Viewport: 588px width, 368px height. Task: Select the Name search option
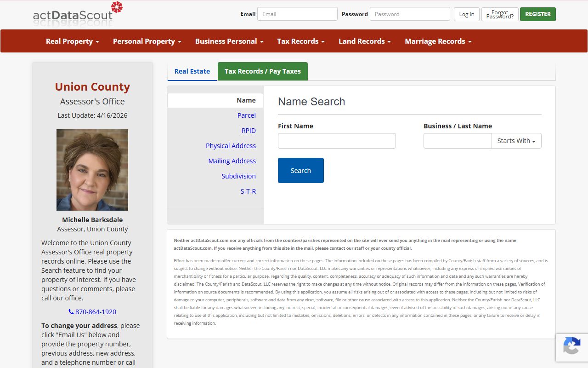[x=215, y=100]
